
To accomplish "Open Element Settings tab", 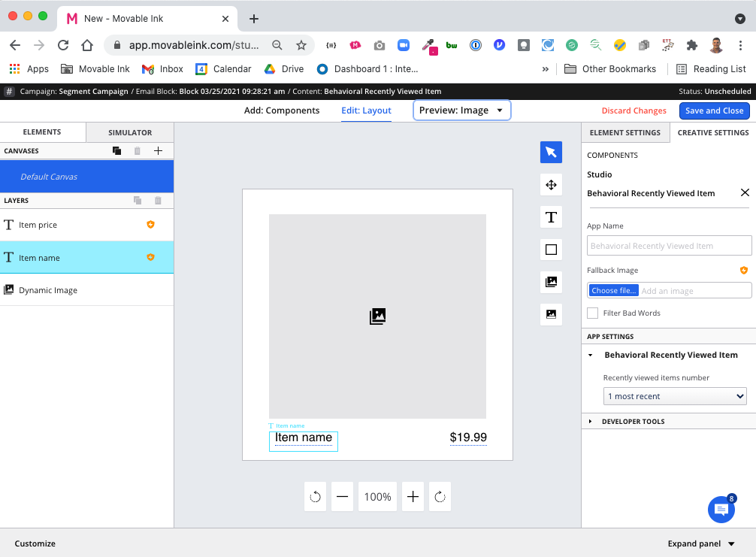I will click(624, 132).
